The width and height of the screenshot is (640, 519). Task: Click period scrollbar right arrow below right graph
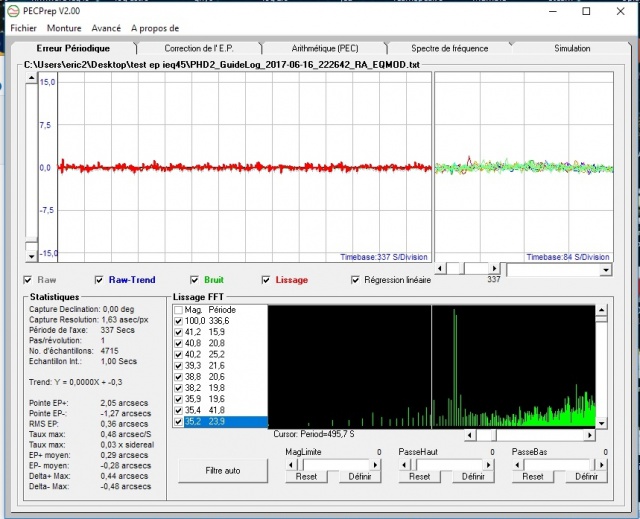click(494, 268)
